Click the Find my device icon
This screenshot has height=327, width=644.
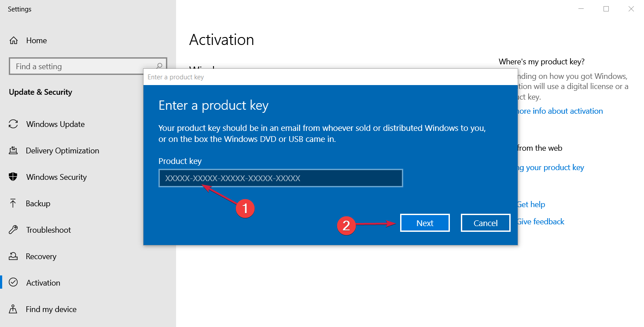(x=13, y=309)
